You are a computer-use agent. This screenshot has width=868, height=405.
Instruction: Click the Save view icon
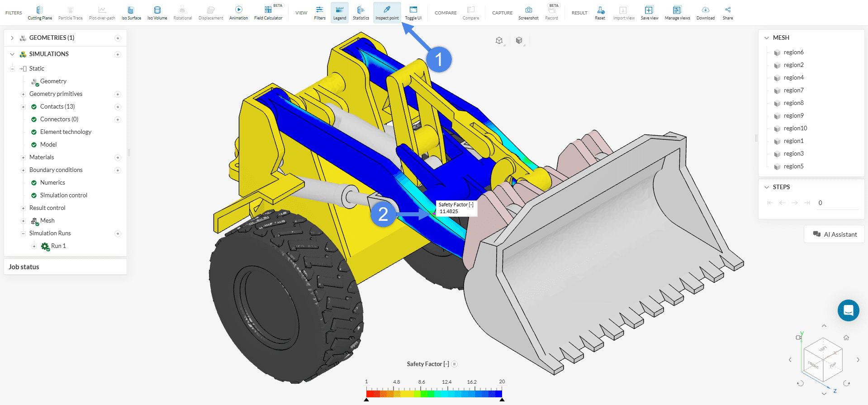(x=649, y=10)
